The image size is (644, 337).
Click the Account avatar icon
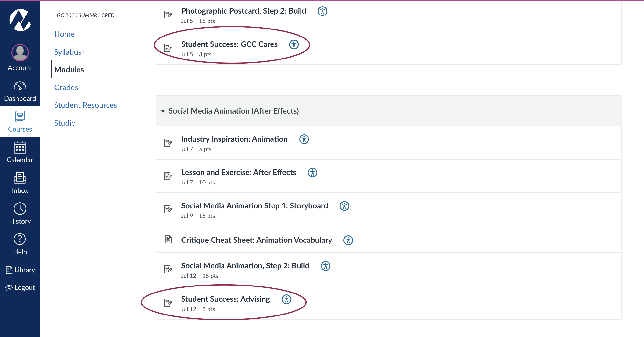pos(20,52)
